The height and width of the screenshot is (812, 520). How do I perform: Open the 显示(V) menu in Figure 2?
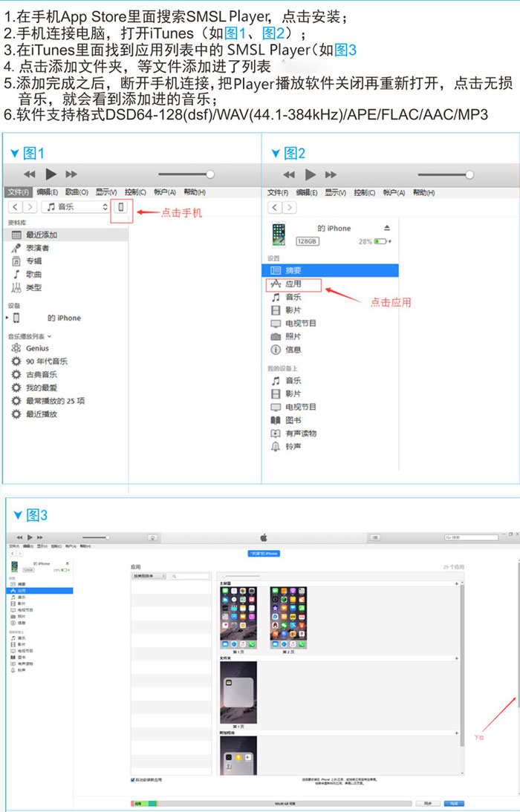tap(336, 193)
